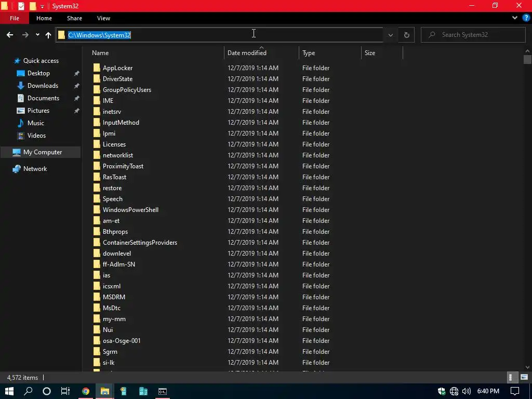Click the ProximityToast folder name
The height and width of the screenshot is (399, 532).
pos(123,166)
